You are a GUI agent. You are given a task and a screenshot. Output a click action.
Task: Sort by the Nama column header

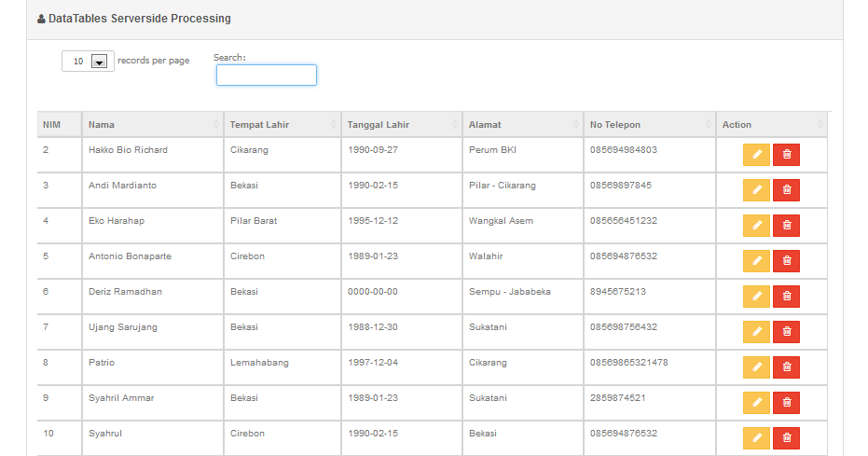click(153, 125)
